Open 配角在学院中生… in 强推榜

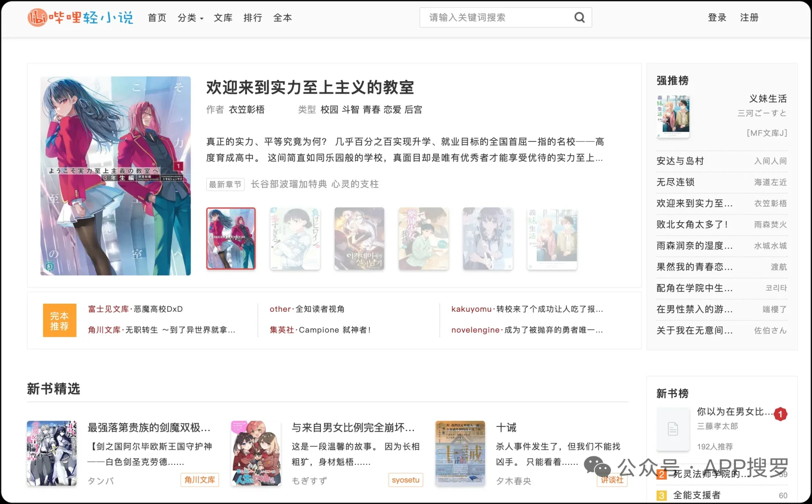coord(694,288)
